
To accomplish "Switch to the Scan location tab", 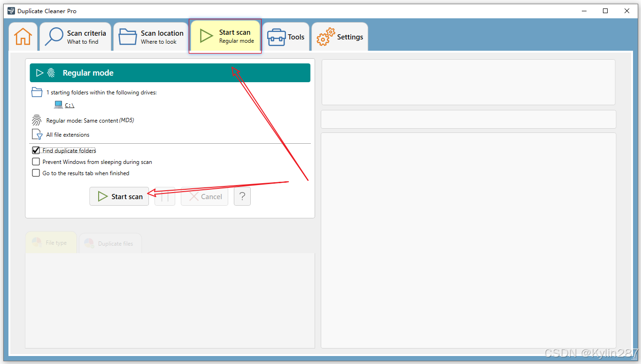I will click(x=151, y=37).
